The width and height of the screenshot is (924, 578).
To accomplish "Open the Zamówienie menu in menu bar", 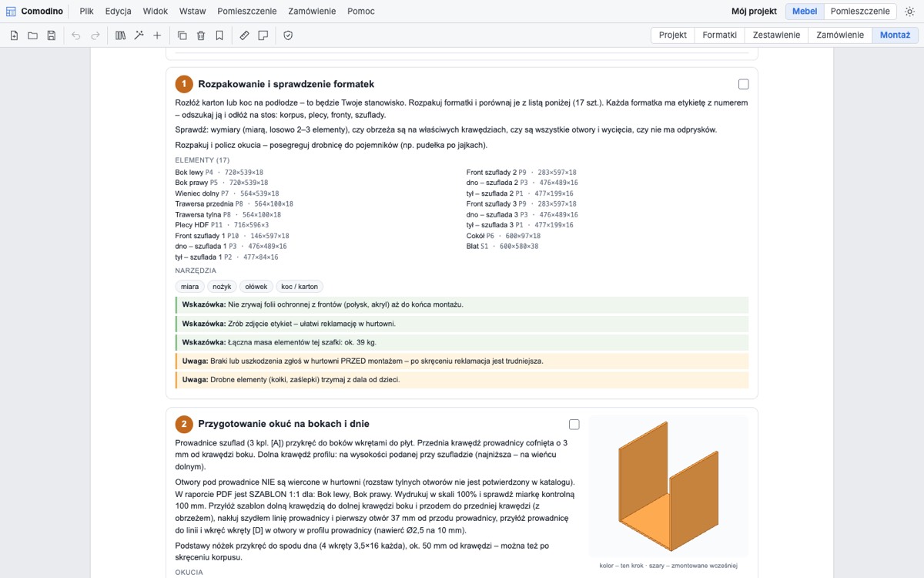I will [312, 12].
